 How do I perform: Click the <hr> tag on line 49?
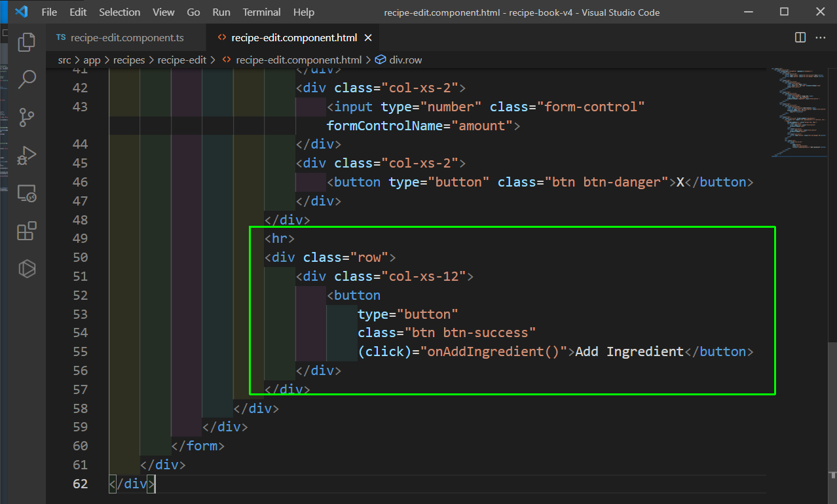pyautogui.click(x=280, y=238)
